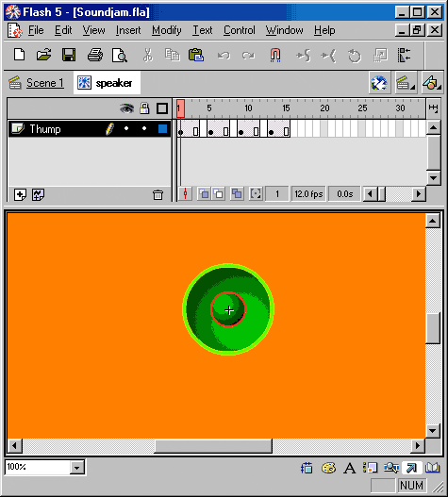Toggle lock dot on Thump layer
The image size is (448, 497).
click(144, 128)
